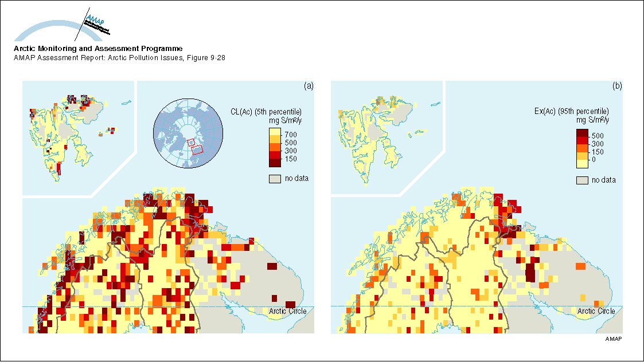This screenshot has height=362, width=644.
Task: Click the "(b)" panel label
Action: [617, 86]
